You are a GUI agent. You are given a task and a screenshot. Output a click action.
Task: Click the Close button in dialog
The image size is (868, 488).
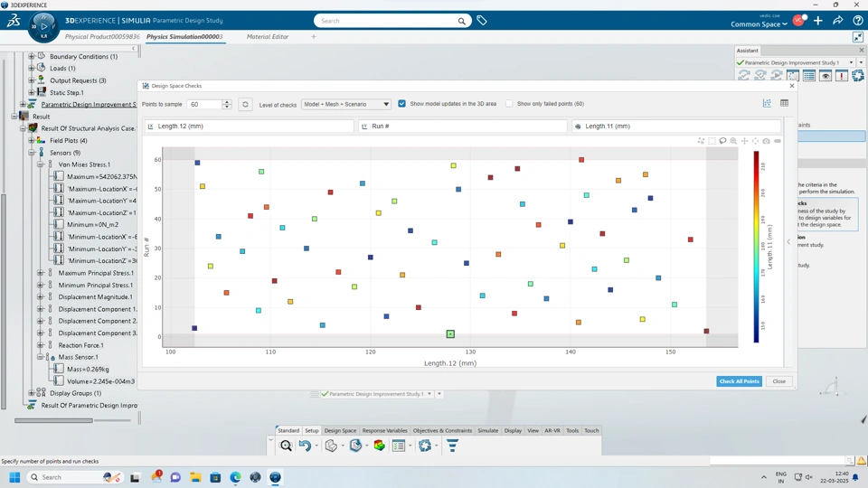coord(778,381)
